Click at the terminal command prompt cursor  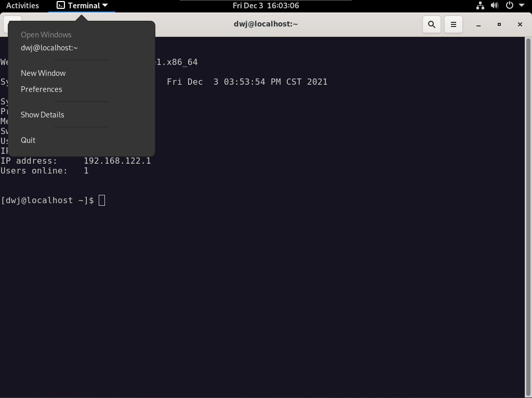pos(102,201)
